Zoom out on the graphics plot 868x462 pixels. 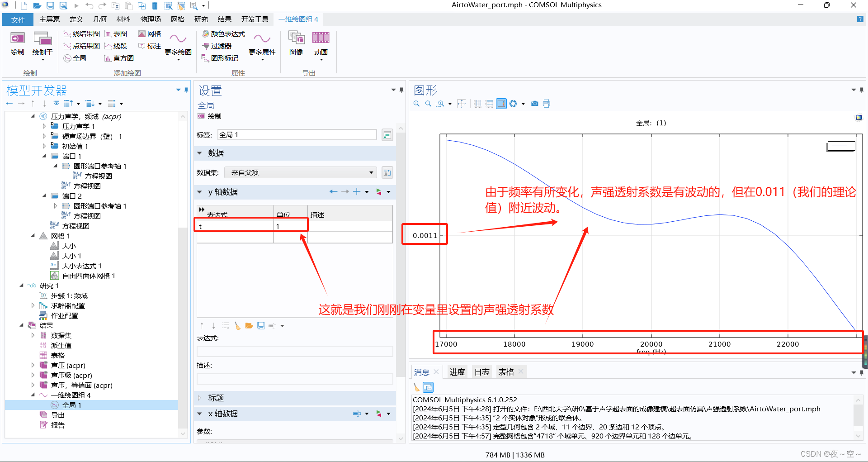pos(428,104)
